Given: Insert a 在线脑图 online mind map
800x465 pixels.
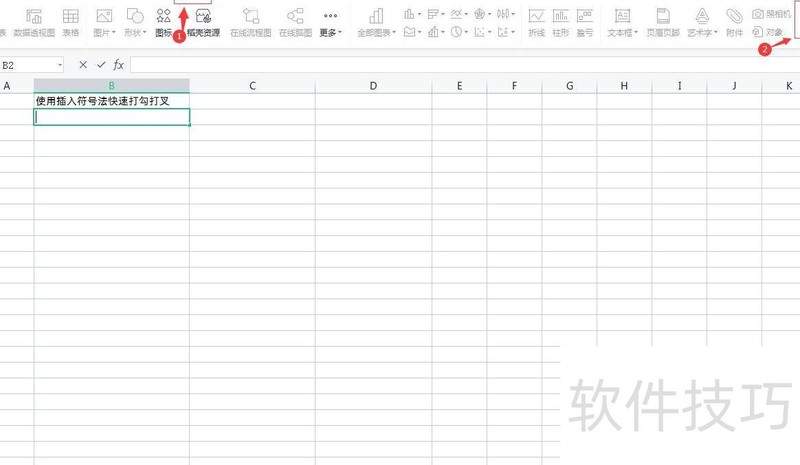Looking at the screenshot, I should [x=295, y=23].
